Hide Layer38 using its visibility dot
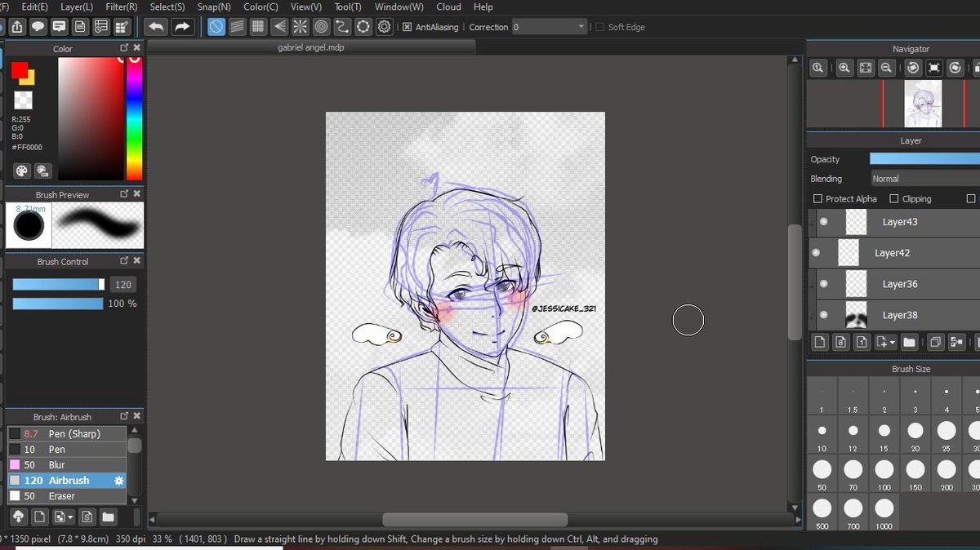This screenshot has height=550, width=980. tap(824, 315)
